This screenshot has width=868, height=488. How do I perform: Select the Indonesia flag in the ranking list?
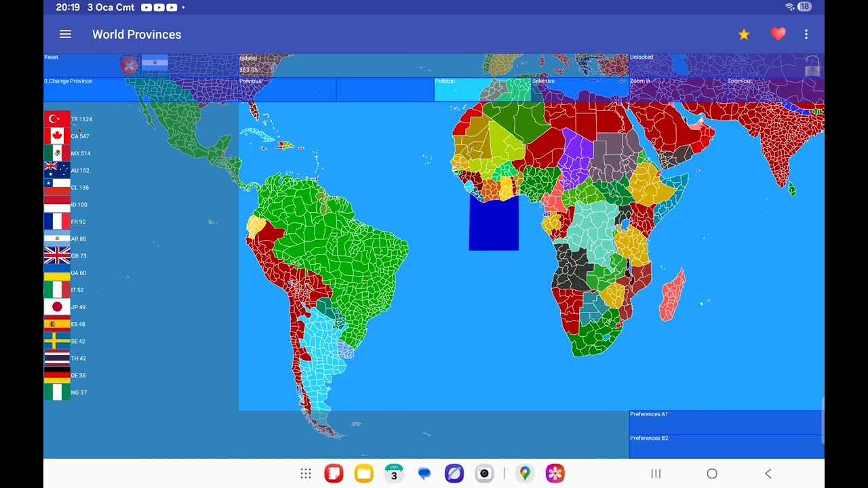click(57, 205)
